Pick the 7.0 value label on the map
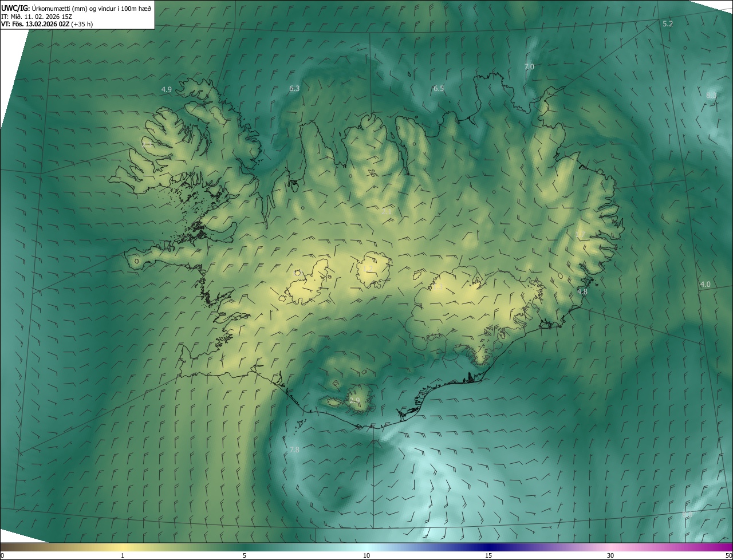733x560 pixels. [x=529, y=66]
